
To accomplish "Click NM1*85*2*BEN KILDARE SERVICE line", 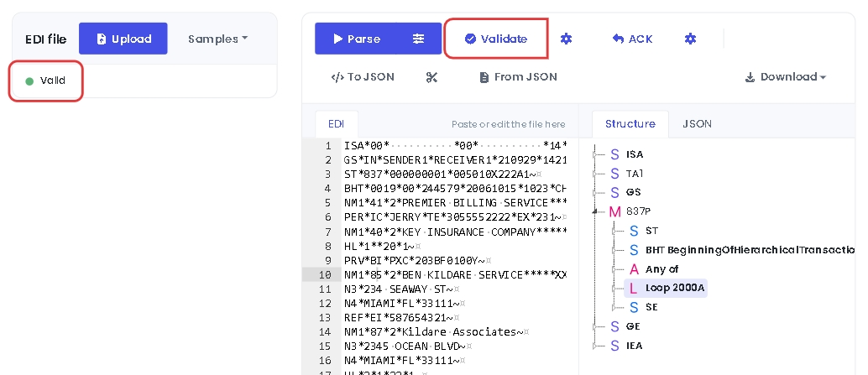I will (456, 275).
